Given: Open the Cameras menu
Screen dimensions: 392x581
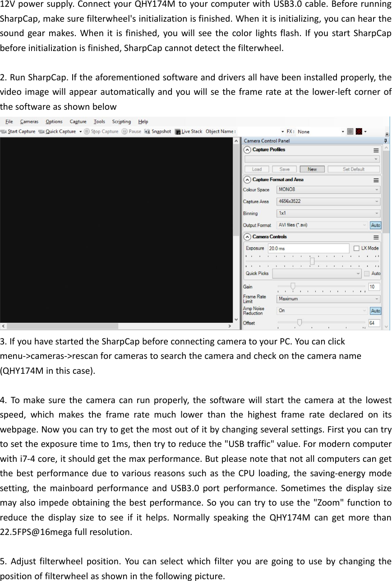Looking at the screenshot, I should click(29, 121).
